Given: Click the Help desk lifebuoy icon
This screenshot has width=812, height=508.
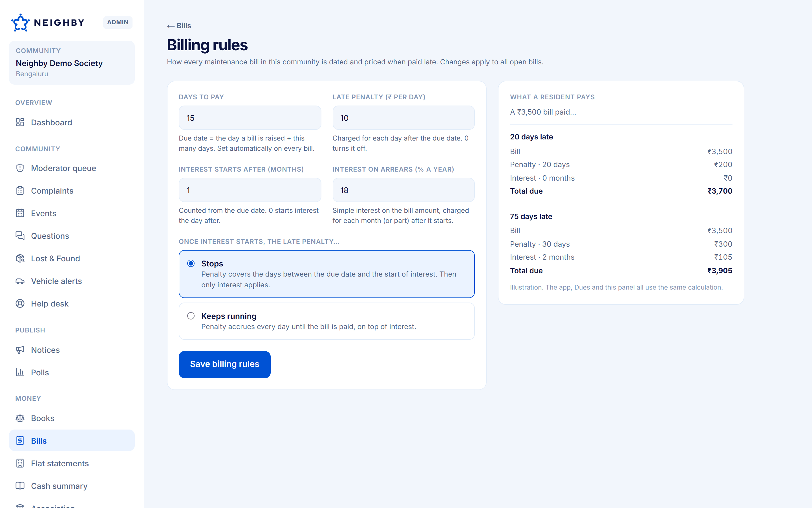Looking at the screenshot, I should pos(20,303).
